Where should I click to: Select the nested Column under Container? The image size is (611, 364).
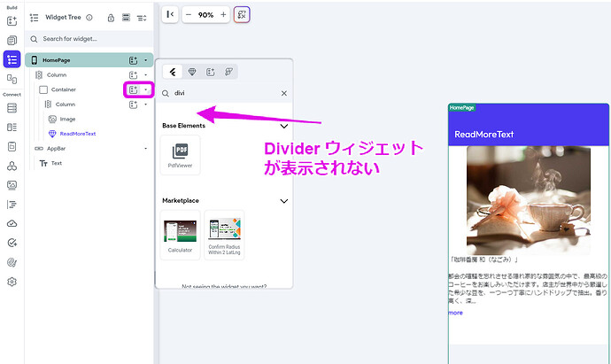[65, 105]
